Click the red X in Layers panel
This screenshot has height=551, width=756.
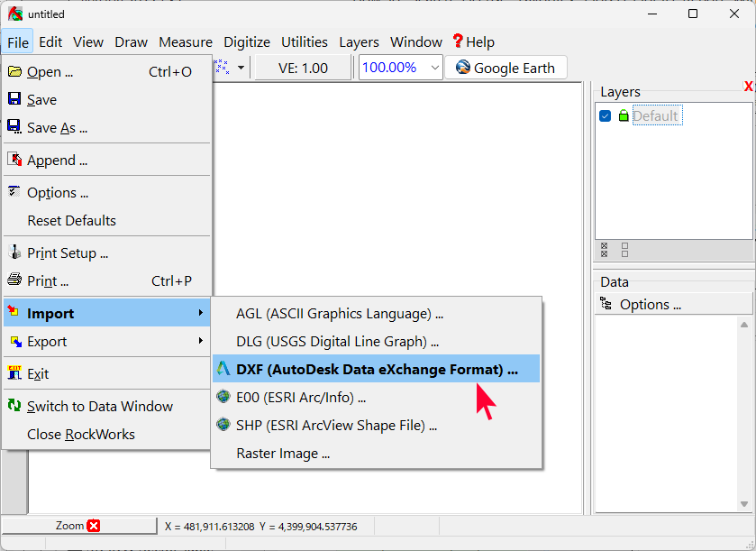748,87
